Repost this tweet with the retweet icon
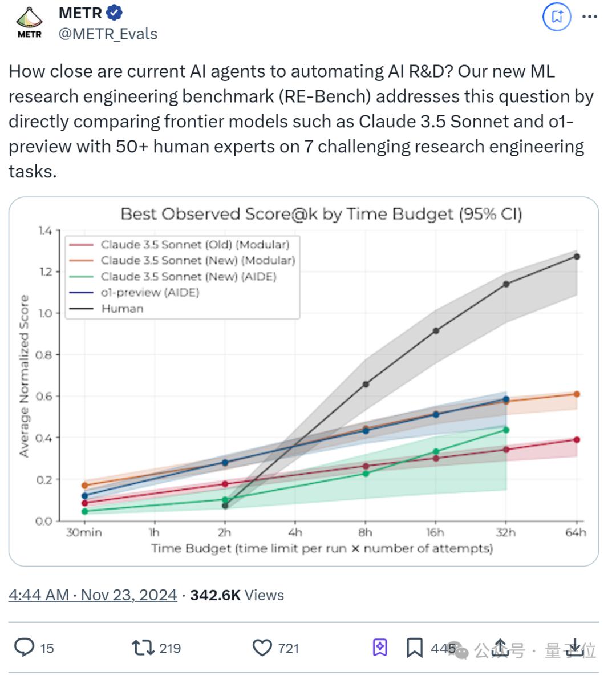The width and height of the screenshot is (616, 675). (142, 648)
